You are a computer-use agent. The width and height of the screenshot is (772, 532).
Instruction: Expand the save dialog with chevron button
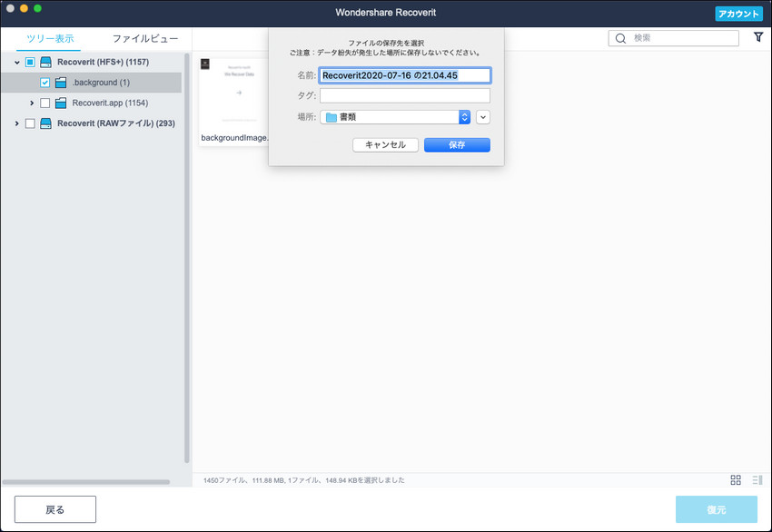(x=483, y=117)
